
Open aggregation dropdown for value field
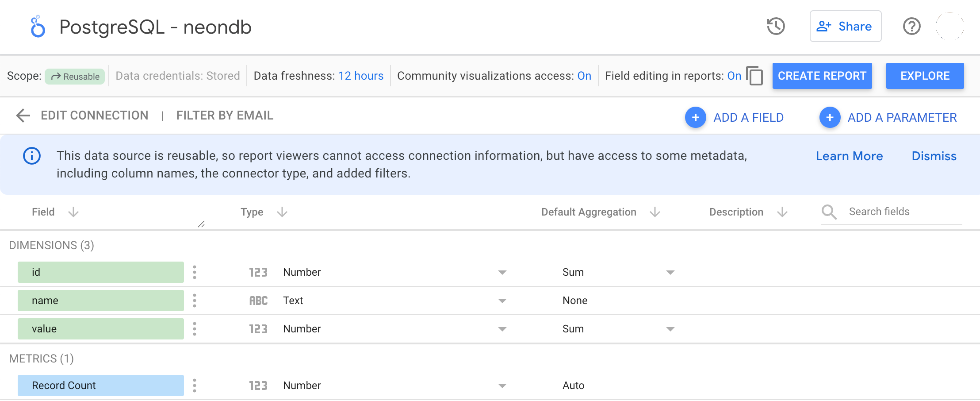tap(670, 329)
